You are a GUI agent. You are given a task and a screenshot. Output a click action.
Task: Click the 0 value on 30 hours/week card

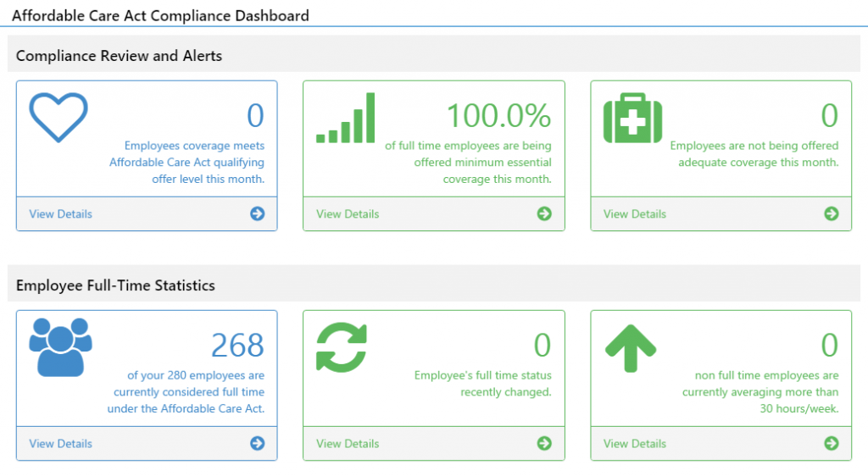[829, 346]
